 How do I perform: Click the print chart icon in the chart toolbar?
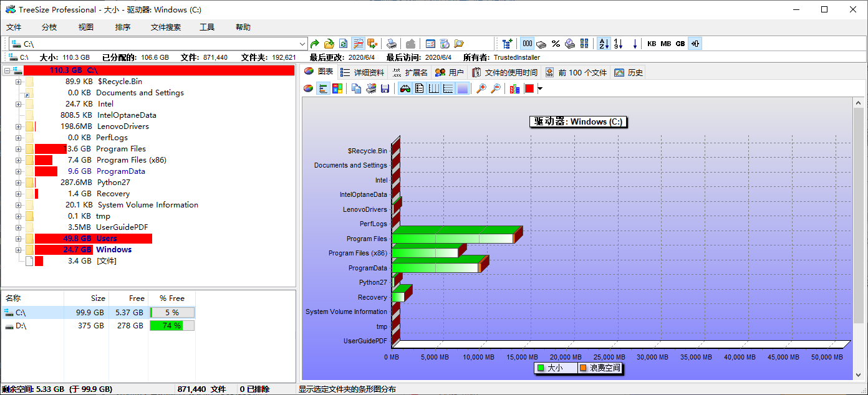[371, 88]
